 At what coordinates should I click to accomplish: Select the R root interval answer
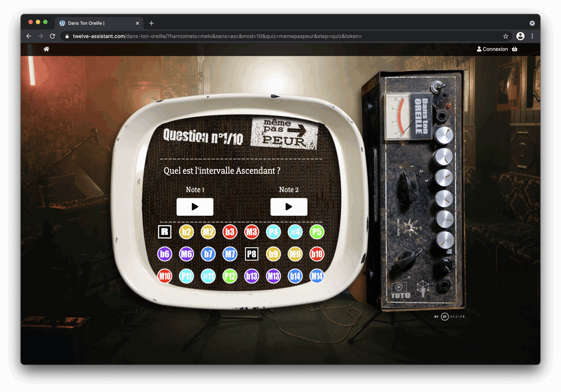[165, 232]
